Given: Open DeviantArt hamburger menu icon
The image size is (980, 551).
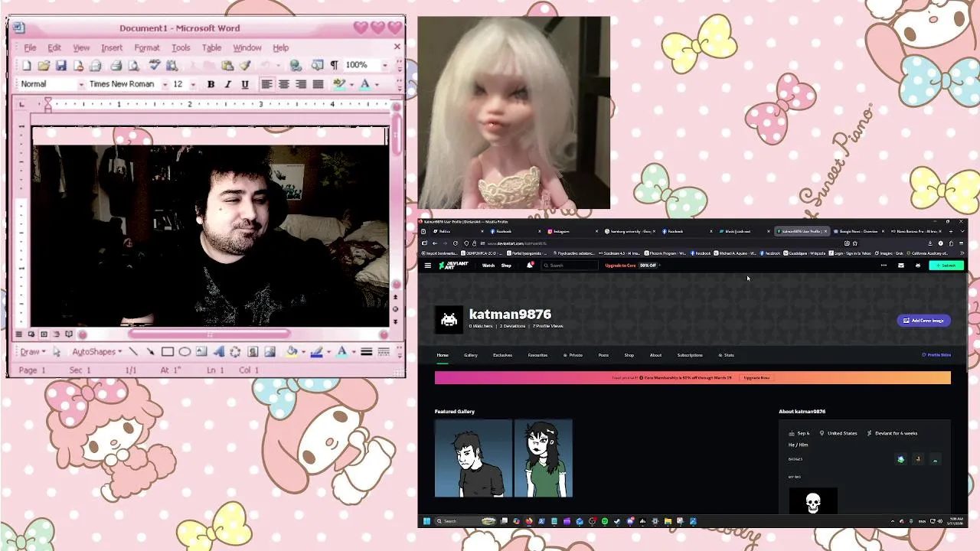Looking at the screenshot, I should (427, 266).
